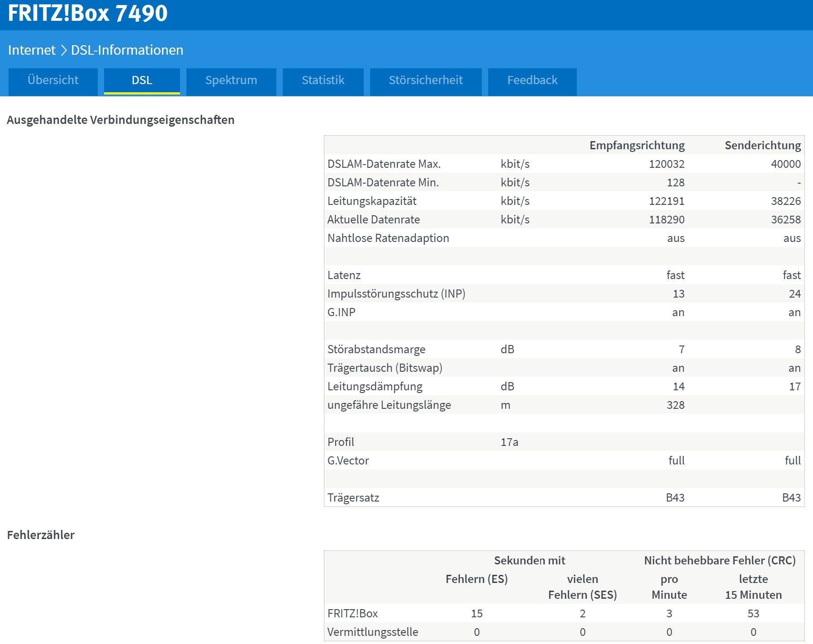Screen dimensions: 813x644
Task: Select the Statistik tab
Action: click(323, 80)
